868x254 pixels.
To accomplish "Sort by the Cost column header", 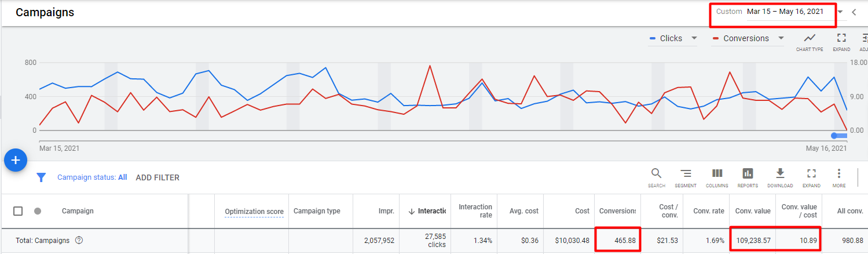I will coord(582,211).
